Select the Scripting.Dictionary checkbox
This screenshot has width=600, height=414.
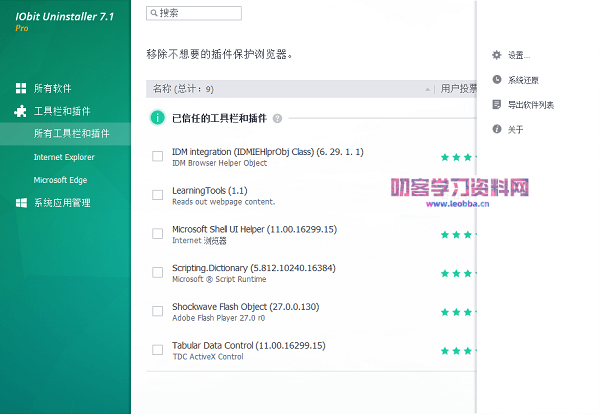(157, 272)
